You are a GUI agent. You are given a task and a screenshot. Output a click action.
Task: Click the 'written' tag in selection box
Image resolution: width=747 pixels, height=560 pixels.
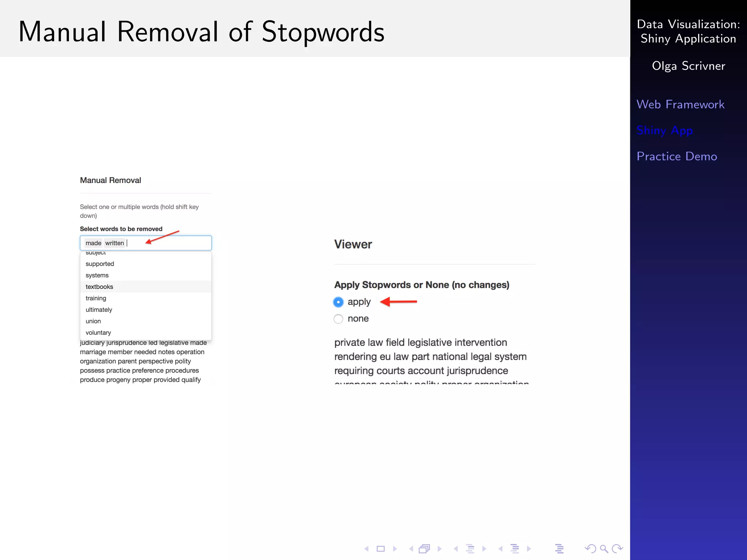[x=115, y=243]
